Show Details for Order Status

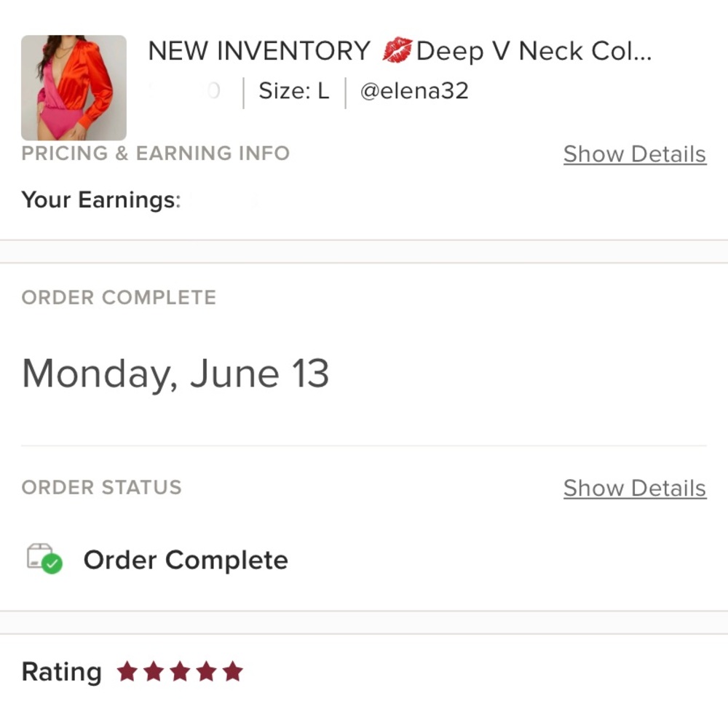click(x=635, y=488)
